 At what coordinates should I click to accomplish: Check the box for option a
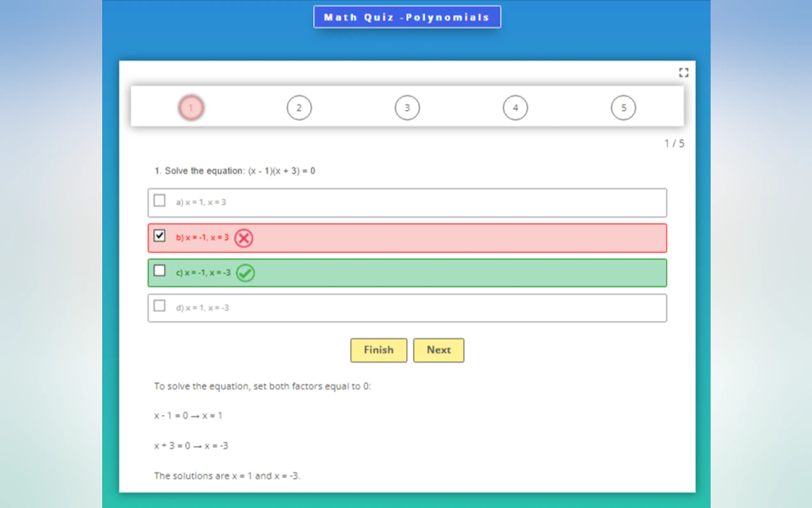tap(160, 201)
